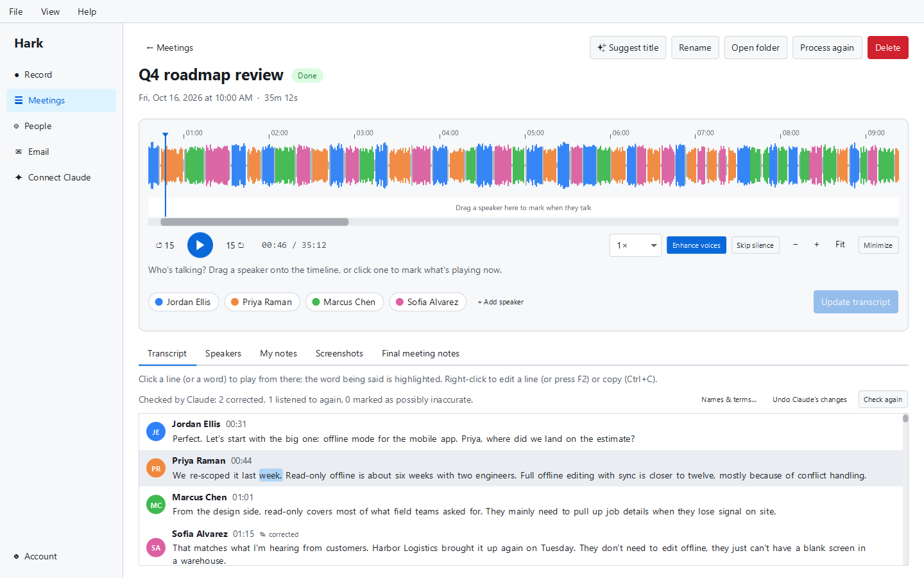Click the sparkle icon on Suggest title
The width and height of the screenshot is (924, 578).
[601, 48]
